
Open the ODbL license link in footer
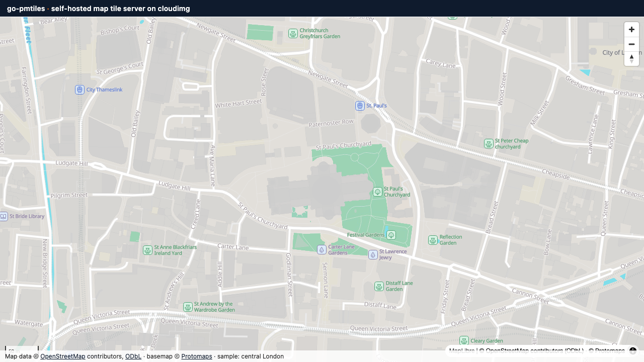(133, 356)
